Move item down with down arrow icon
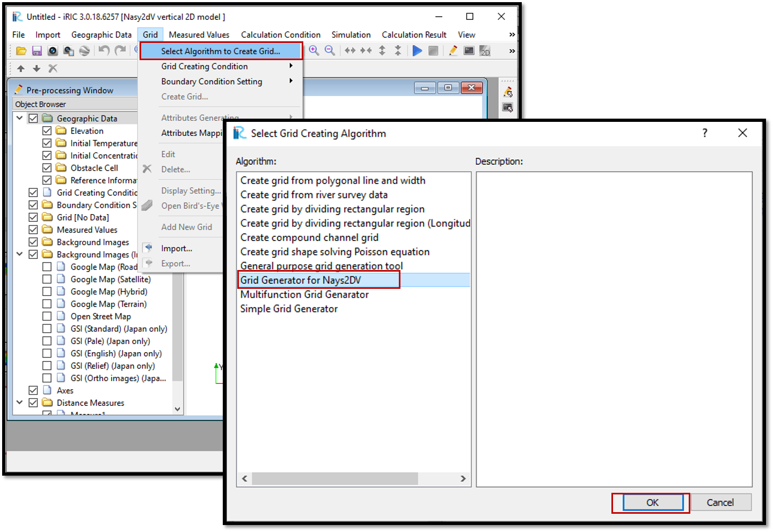Screen dimensions: 773x532 pyautogui.click(x=37, y=68)
